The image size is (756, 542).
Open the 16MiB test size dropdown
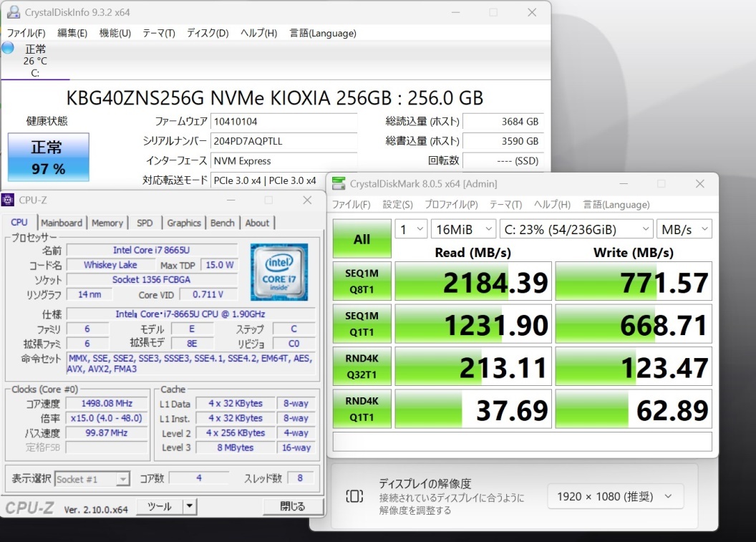(x=463, y=230)
